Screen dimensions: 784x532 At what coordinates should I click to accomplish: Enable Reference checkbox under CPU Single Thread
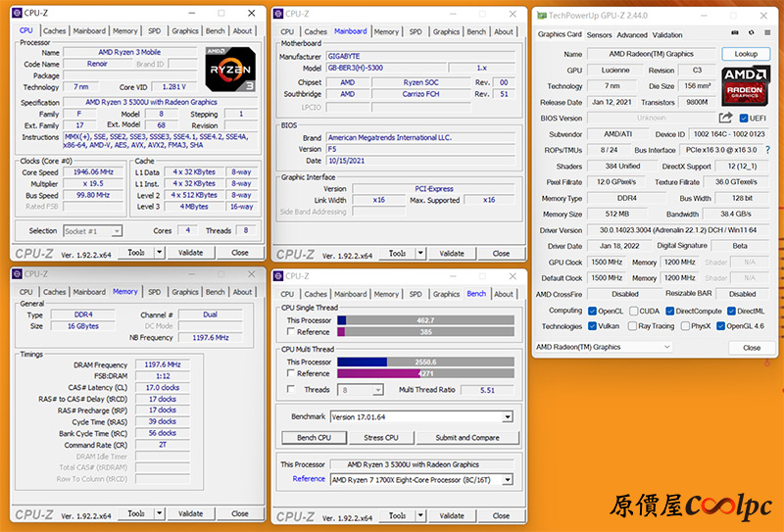pos(290,331)
